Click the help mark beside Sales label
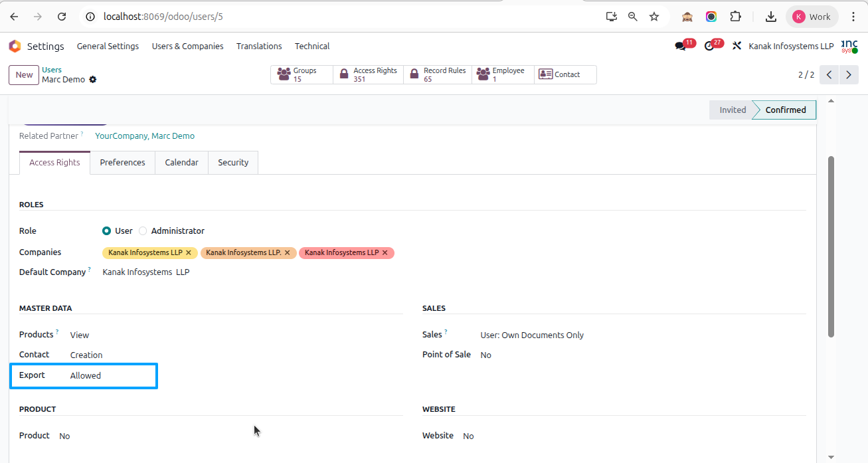 pyautogui.click(x=446, y=332)
